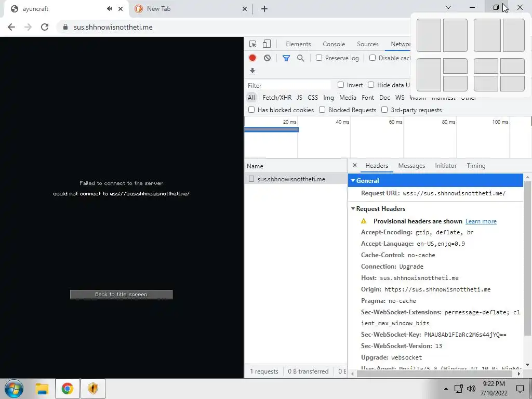Check the Blocked Requests checkbox
The image size is (532, 399).
[322, 110]
